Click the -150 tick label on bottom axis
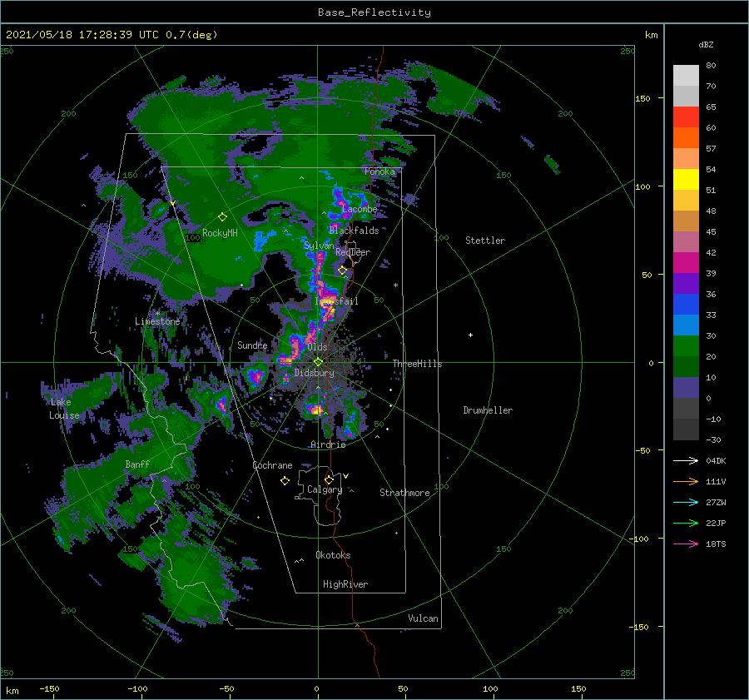The image size is (749, 700). [49, 688]
